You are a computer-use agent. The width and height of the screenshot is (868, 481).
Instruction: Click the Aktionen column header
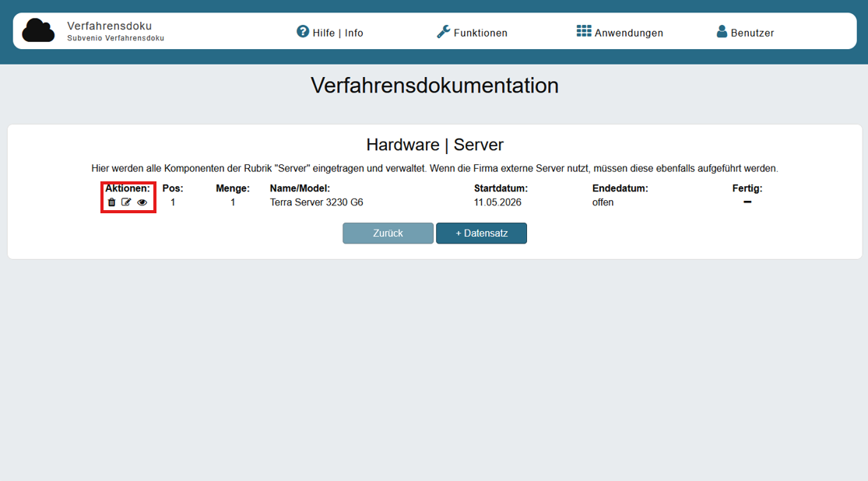tap(128, 188)
